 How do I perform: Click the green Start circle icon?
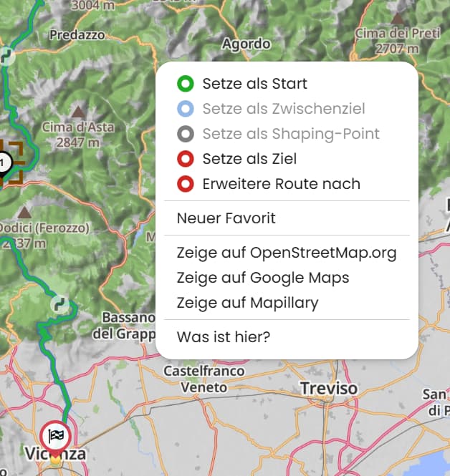tap(186, 84)
